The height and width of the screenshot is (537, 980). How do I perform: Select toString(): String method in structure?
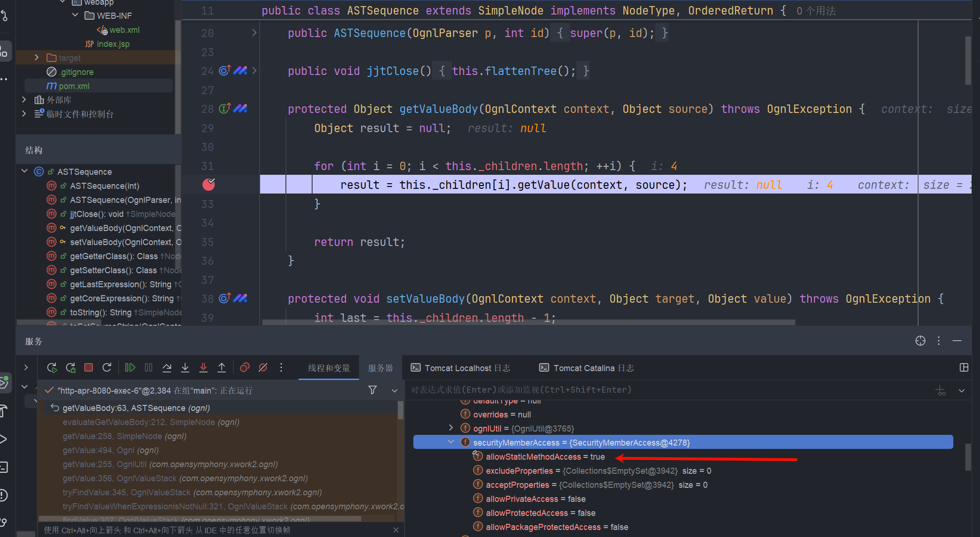coord(101,313)
